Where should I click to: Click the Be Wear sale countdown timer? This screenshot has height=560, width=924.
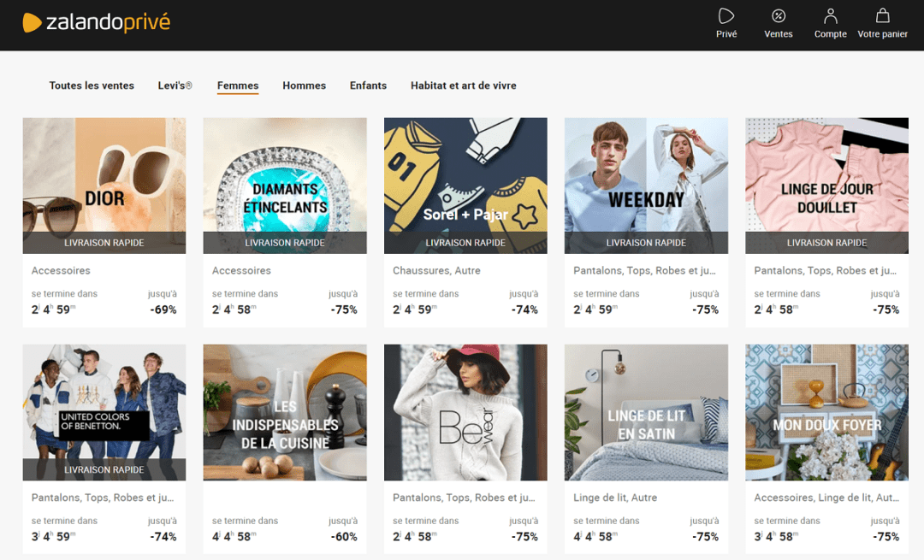415,536
